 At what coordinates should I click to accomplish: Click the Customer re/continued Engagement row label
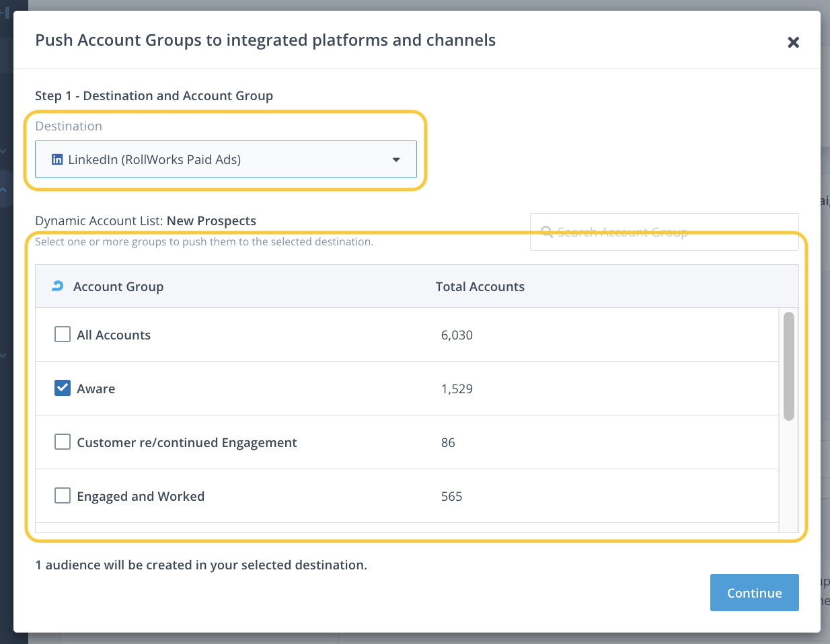click(x=187, y=442)
